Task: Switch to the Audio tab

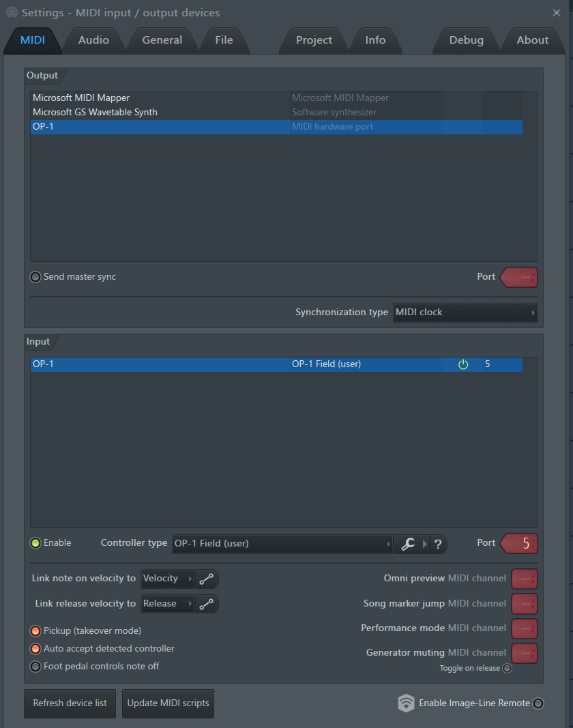Action: [94, 40]
